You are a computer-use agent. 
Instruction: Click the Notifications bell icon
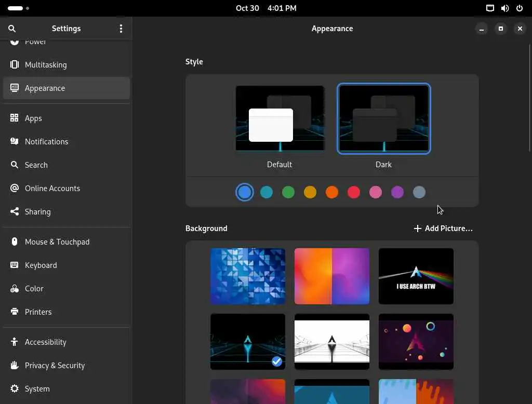point(14,141)
